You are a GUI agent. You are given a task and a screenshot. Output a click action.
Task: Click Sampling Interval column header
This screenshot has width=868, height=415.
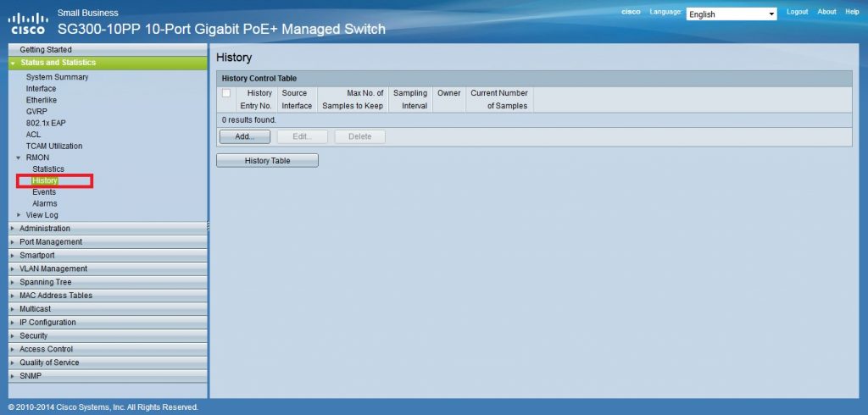410,100
